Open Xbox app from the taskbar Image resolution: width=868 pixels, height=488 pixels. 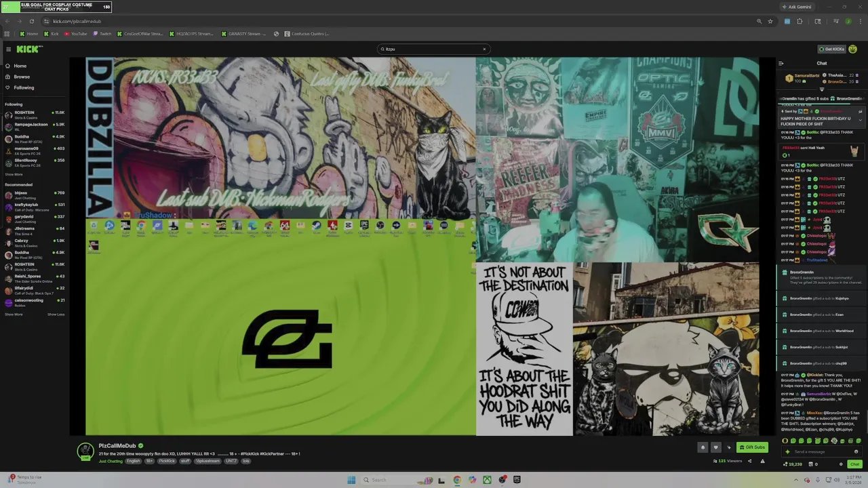click(487, 480)
